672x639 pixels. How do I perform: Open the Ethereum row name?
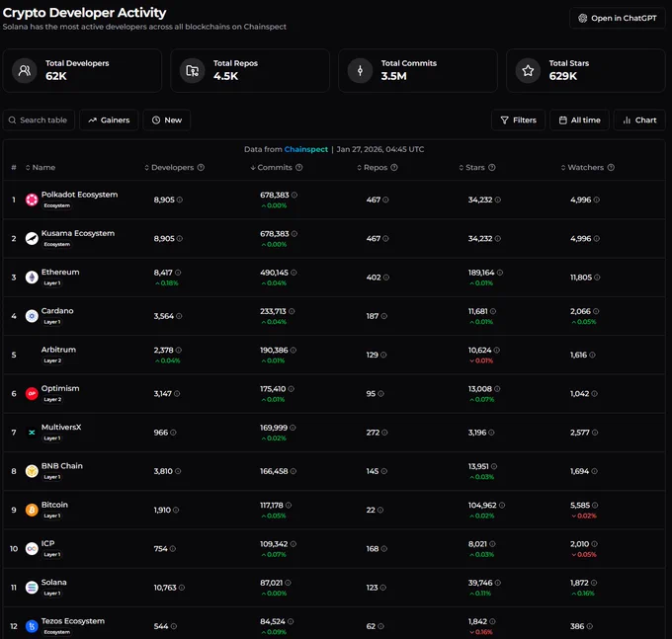(x=60, y=272)
